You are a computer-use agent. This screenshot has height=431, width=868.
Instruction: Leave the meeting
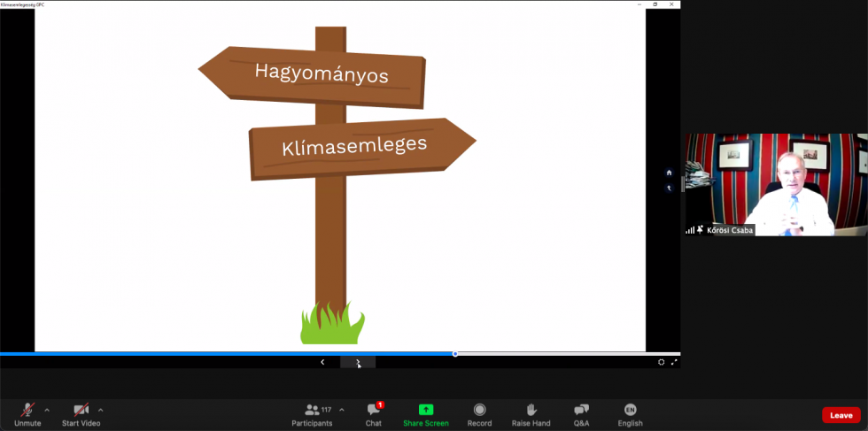tap(841, 415)
